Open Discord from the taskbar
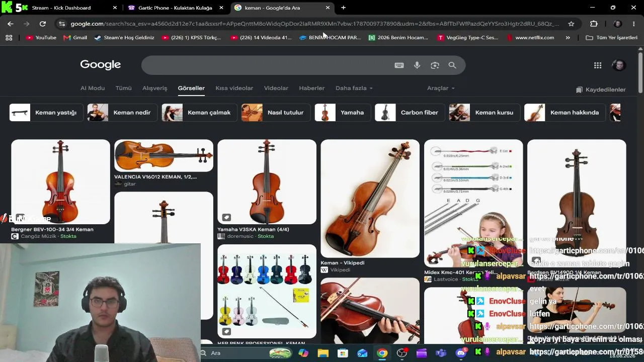This screenshot has height=362, width=644. coord(461,353)
